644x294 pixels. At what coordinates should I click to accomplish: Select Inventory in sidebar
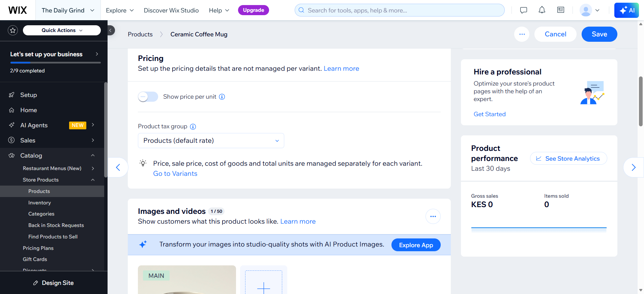[x=39, y=202]
